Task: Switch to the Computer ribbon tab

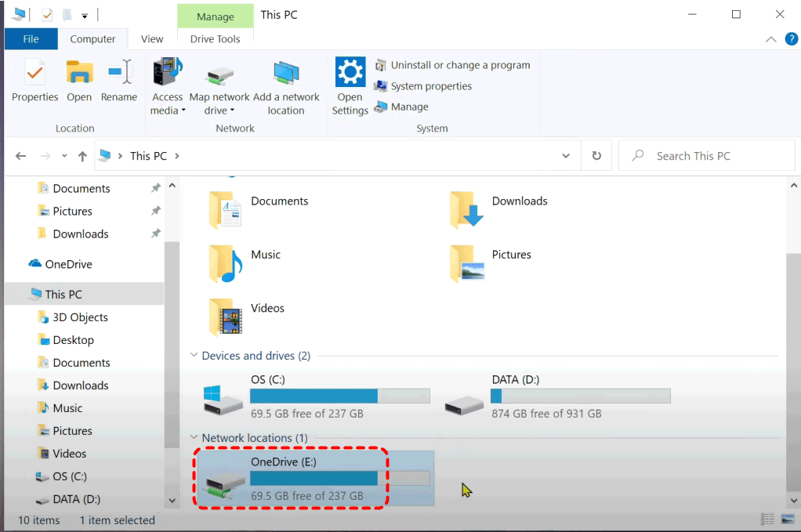Action: 92,39
